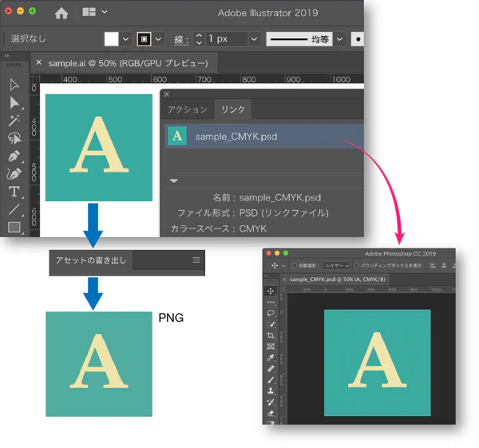Viewport: 479px width, 448px height.
Task: Enable the バウンディングボックスを表示 checkbox
Action: point(356,266)
